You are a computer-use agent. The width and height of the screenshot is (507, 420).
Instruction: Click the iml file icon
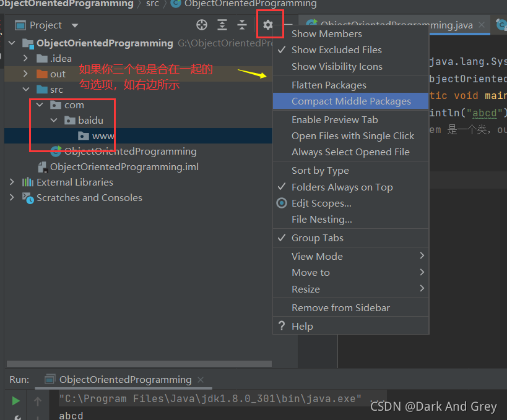43,167
